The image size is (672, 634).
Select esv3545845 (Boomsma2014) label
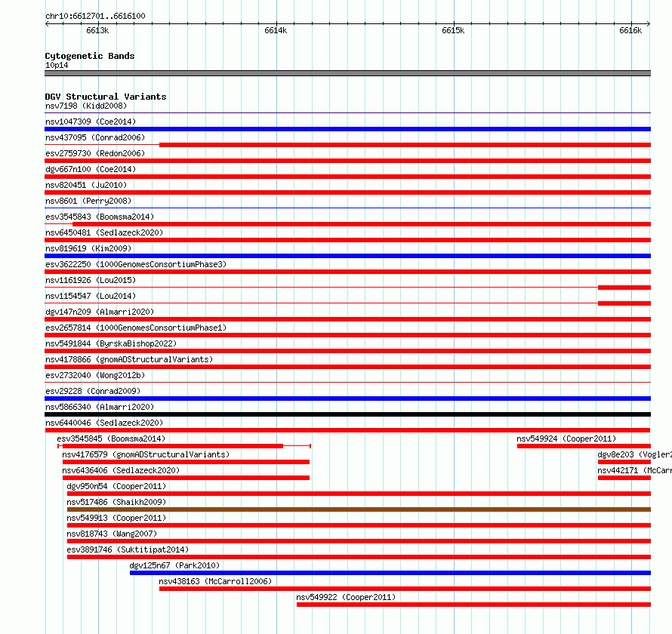pos(111,439)
